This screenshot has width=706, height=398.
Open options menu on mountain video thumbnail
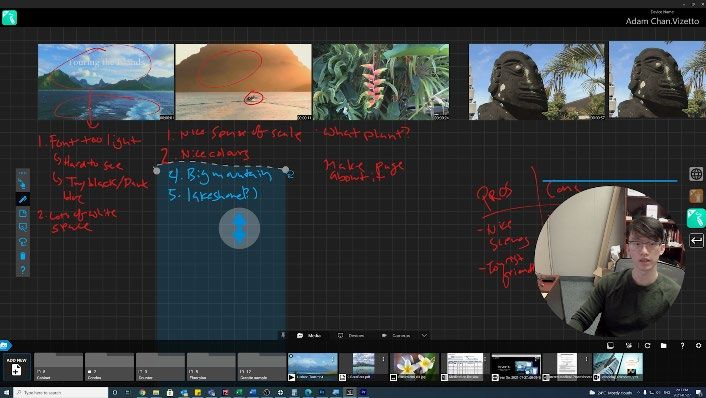333,359
